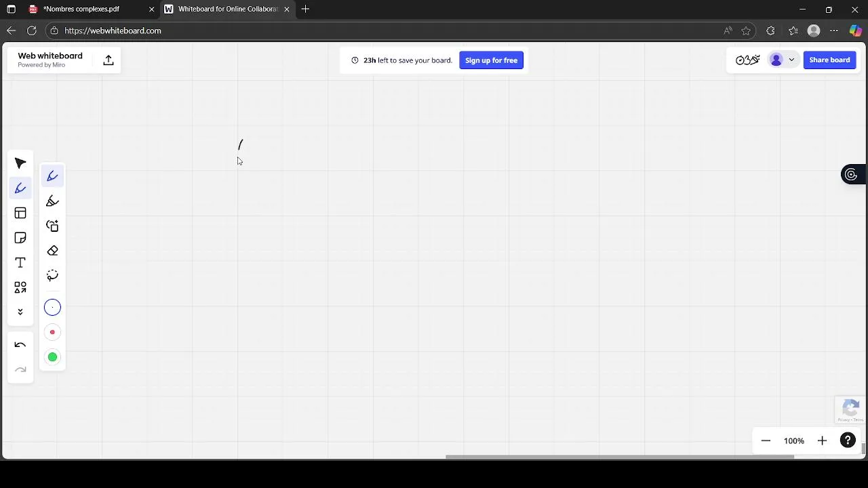Viewport: 868px width, 488px height.
Task: Zoom in with plus button
Action: [822, 441]
